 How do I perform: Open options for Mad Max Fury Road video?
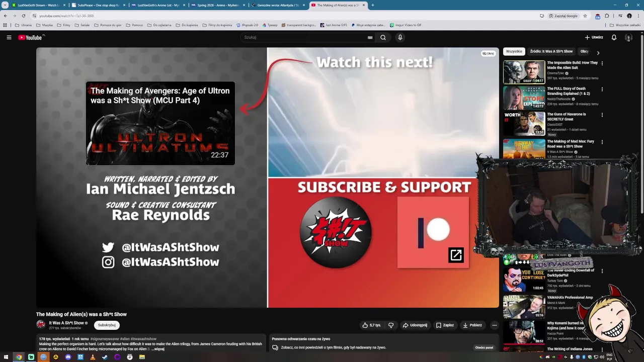pos(602,142)
